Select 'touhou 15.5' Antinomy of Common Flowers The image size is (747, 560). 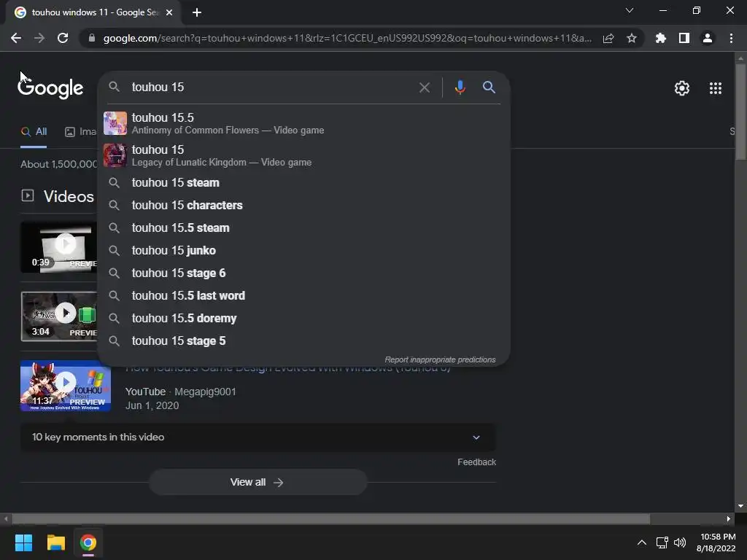[304, 123]
